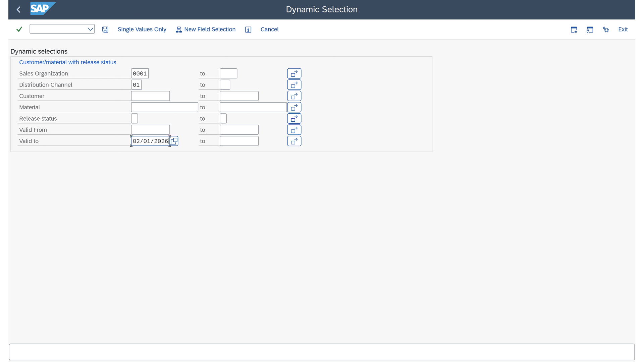The width and height of the screenshot is (644, 362).
Task: Click Sales Organization upper limit field
Action: point(228,73)
